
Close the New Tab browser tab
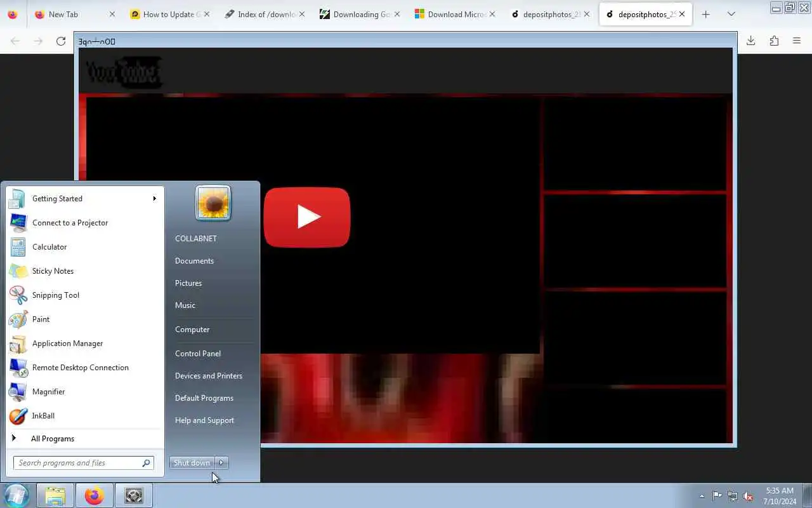coord(112,14)
